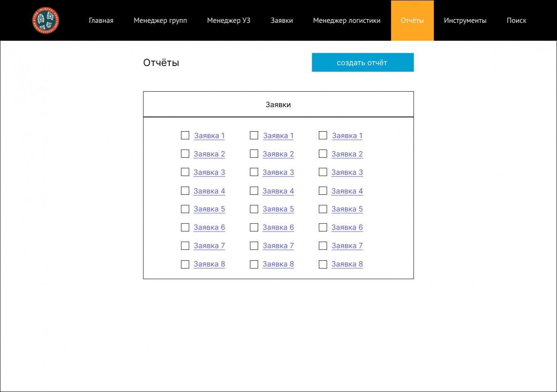Go to the Главная nav item
Screen dimensions: 557x392
pos(101,20)
